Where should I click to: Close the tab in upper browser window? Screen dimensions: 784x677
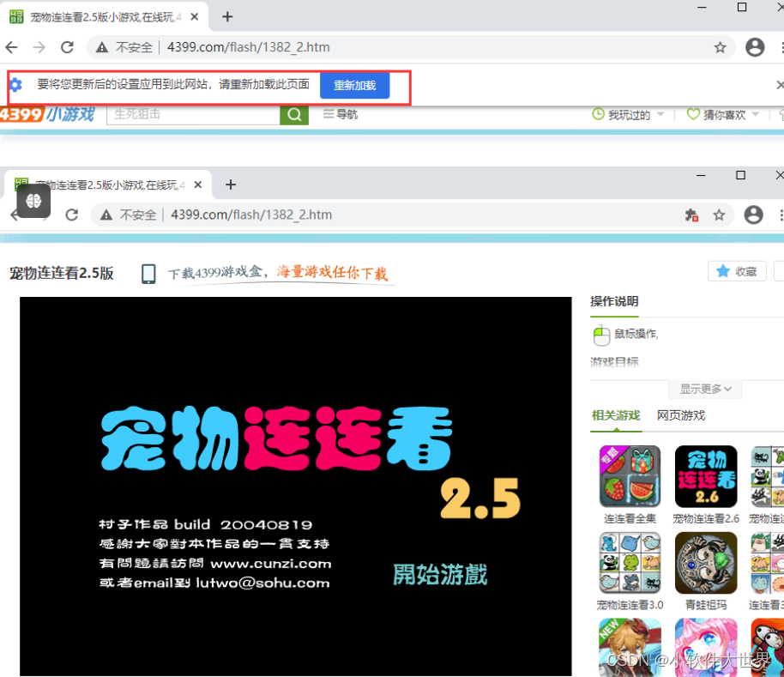(x=195, y=16)
